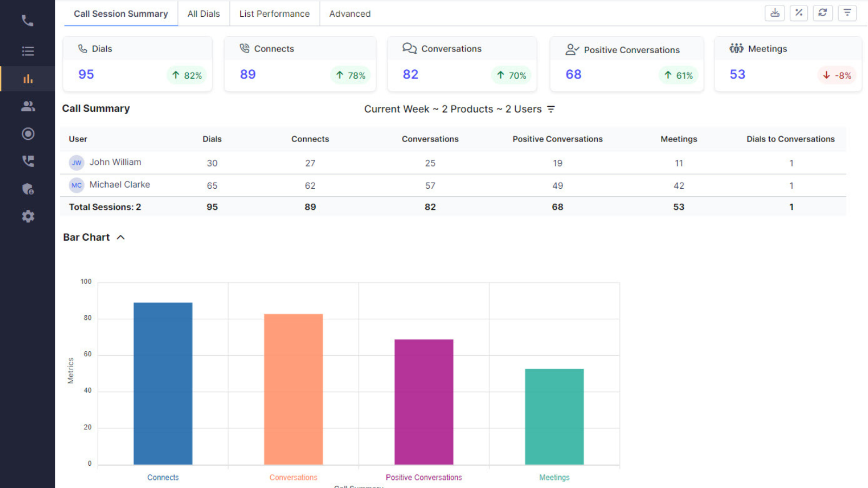Image resolution: width=868 pixels, height=488 pixels.
Task: Click the refresh data icon
Action: click(822, 13)
